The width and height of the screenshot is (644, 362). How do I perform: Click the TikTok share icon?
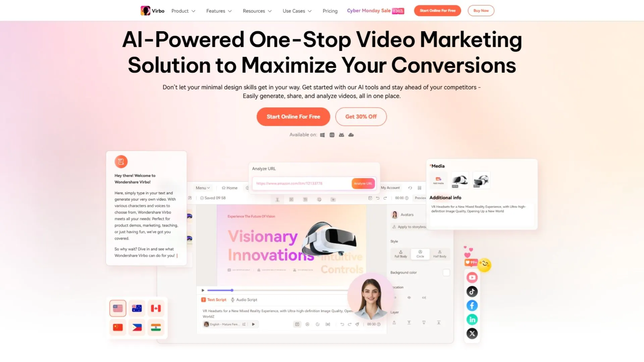tap(472, 291)
